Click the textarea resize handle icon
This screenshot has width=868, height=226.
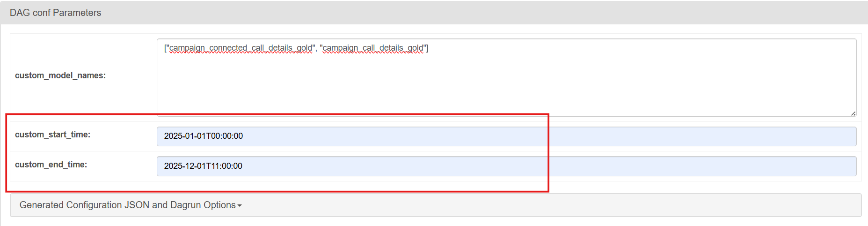[853, 113]
